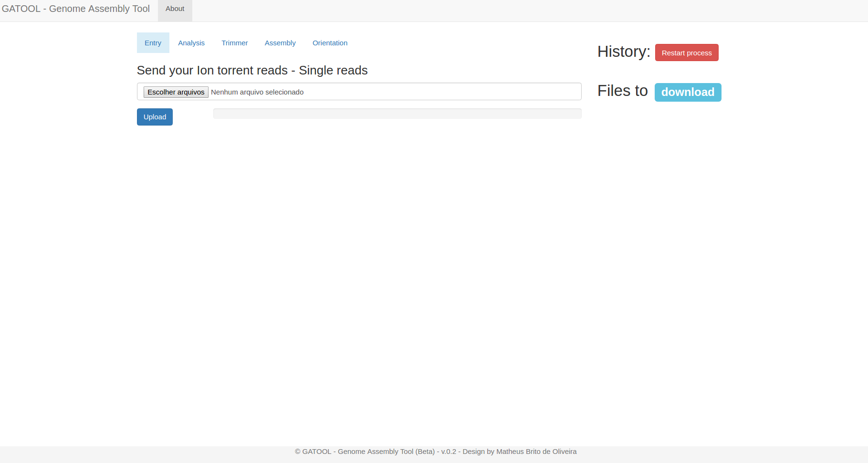Click Escolher arquivos to pick files
The image size is (868, 463).
[176, 92]
